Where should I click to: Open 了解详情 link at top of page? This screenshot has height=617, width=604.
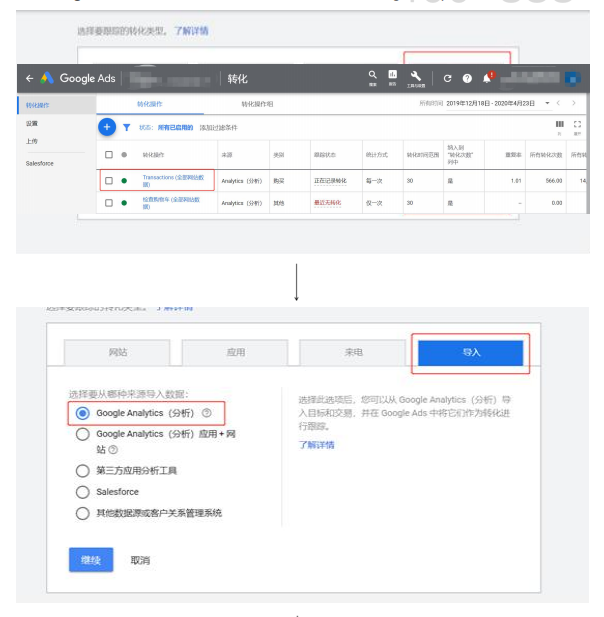(191, 31)
